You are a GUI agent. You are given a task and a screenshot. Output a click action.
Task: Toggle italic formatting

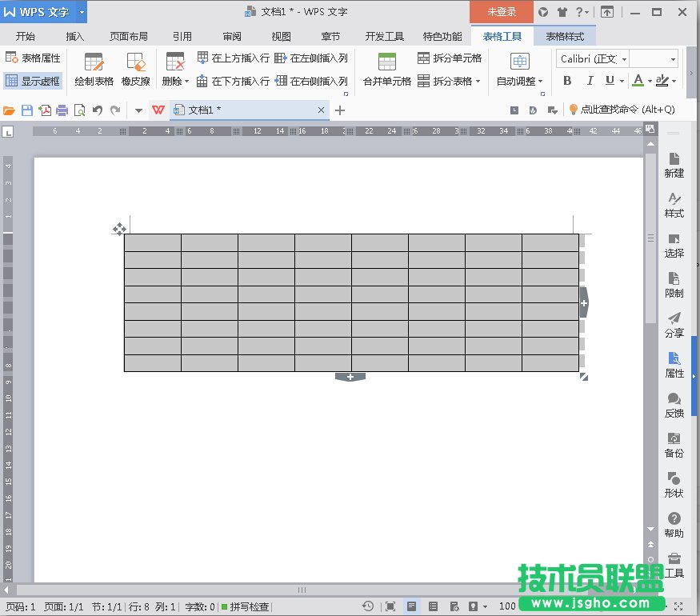click(590, 81)
